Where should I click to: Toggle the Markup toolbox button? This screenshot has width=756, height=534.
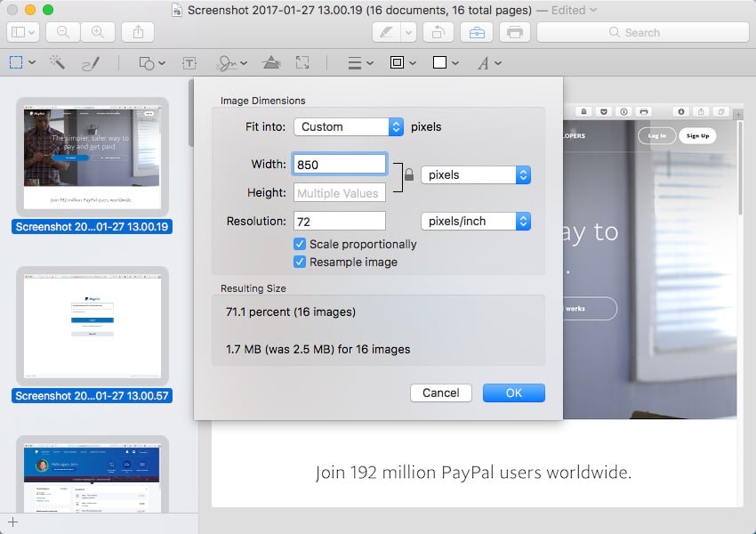point(477,32)
